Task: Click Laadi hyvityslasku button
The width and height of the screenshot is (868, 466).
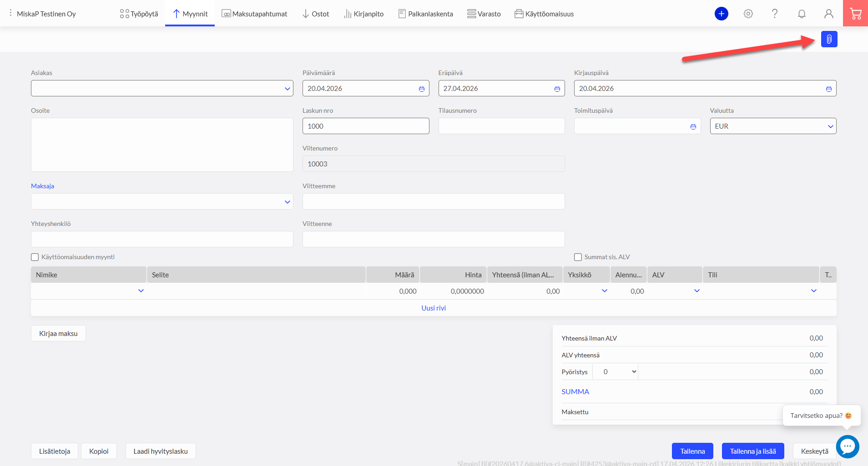Action: 161,451
